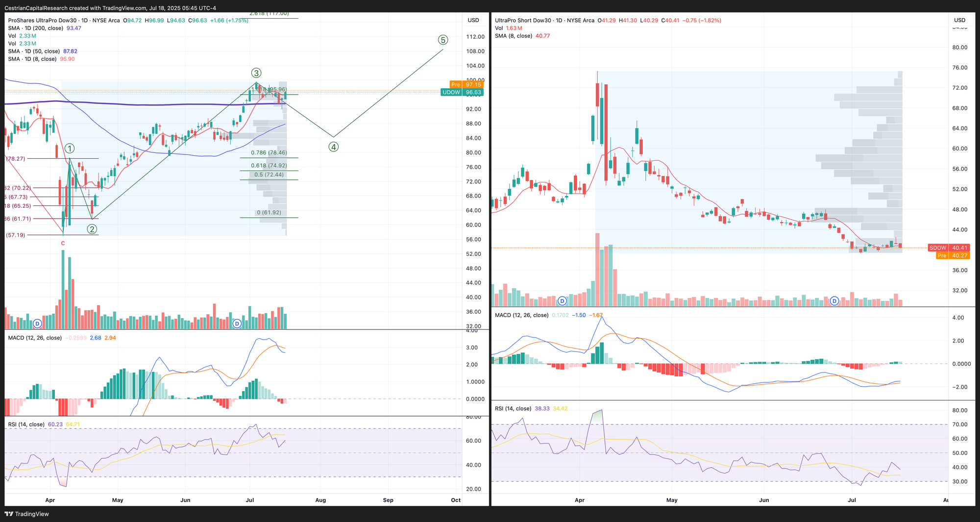This screenshot has width=980, height=522.
Task: Click the (65.25) retracement label
Action: click(18, 206)
